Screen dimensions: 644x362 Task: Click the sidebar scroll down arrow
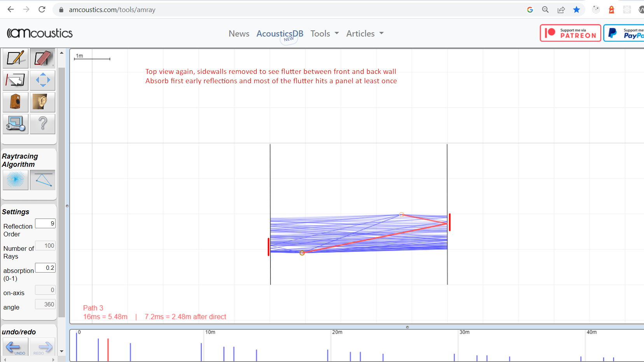click(62, 352)
